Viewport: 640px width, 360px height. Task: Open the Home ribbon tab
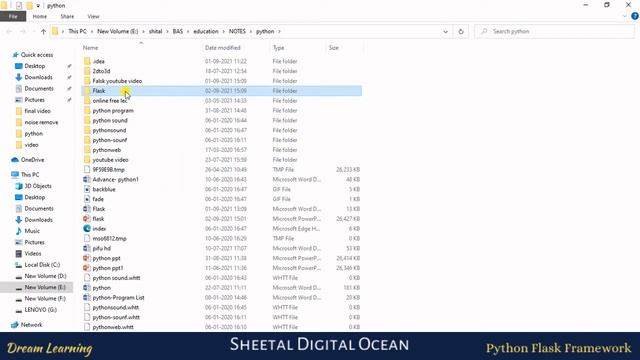(40, 16)
